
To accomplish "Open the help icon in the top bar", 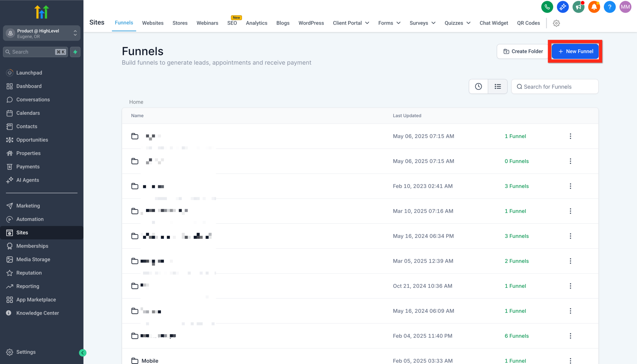I will (x=610, y=7).
